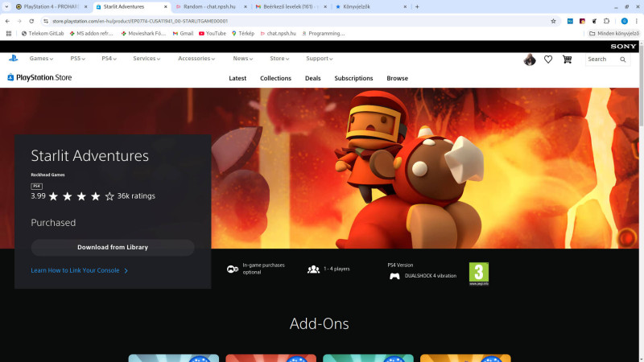The image size is (644, 362).
Task: Open the Subscriptions store section
Action: 353,78
